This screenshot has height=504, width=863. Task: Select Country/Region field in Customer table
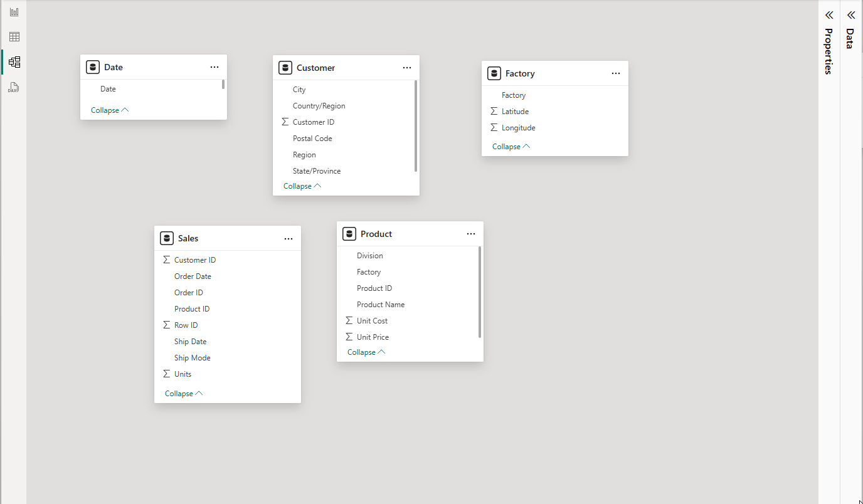(x=344, y=106)
